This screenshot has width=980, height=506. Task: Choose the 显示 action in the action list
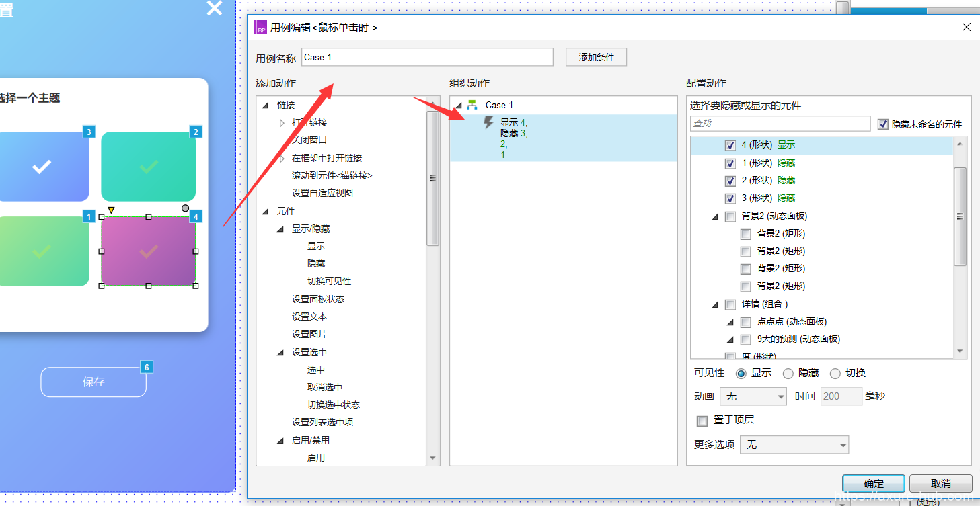[316, 247]
